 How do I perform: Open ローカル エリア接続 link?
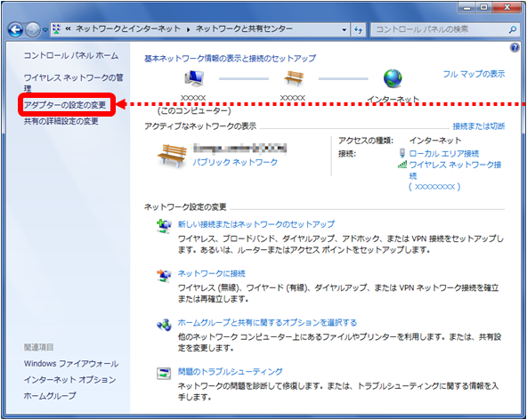click(x=444, y=154)
